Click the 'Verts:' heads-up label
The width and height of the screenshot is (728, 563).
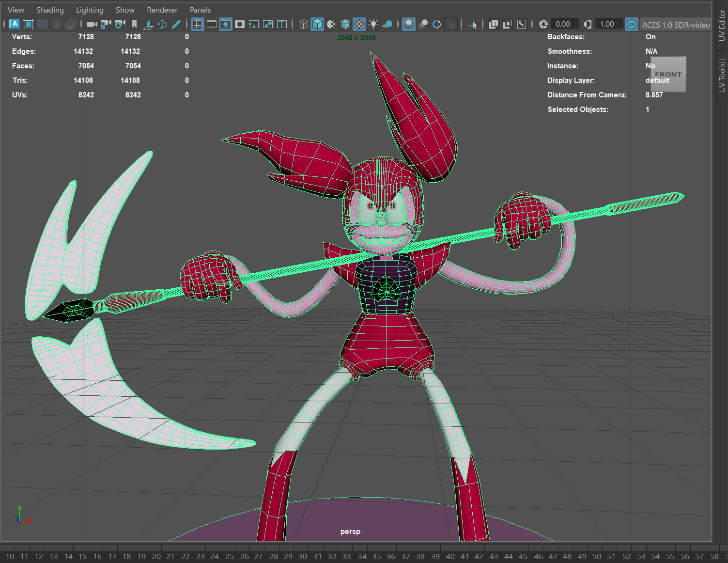point(22,37)
